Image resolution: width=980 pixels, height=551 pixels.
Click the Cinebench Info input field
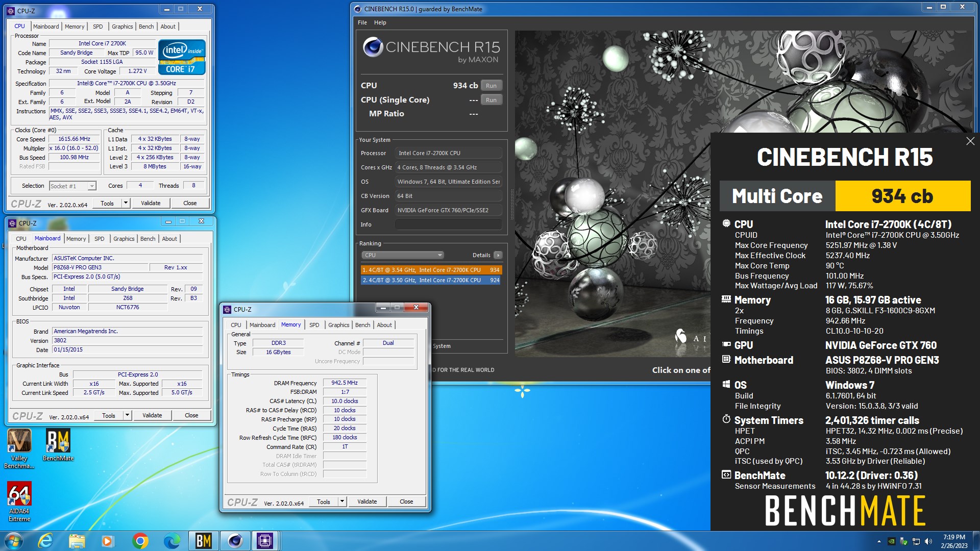pos(449,224)
